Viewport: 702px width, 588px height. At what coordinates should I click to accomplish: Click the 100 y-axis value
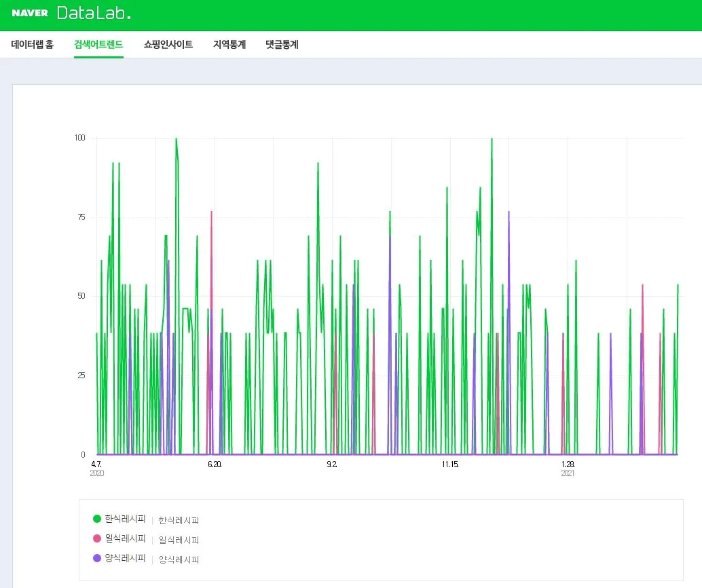[79, 137]
